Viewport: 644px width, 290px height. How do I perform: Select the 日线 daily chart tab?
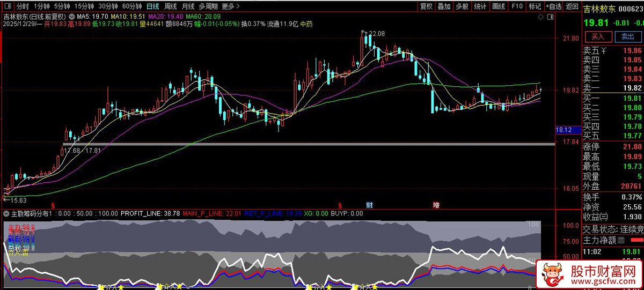[152, 6]
